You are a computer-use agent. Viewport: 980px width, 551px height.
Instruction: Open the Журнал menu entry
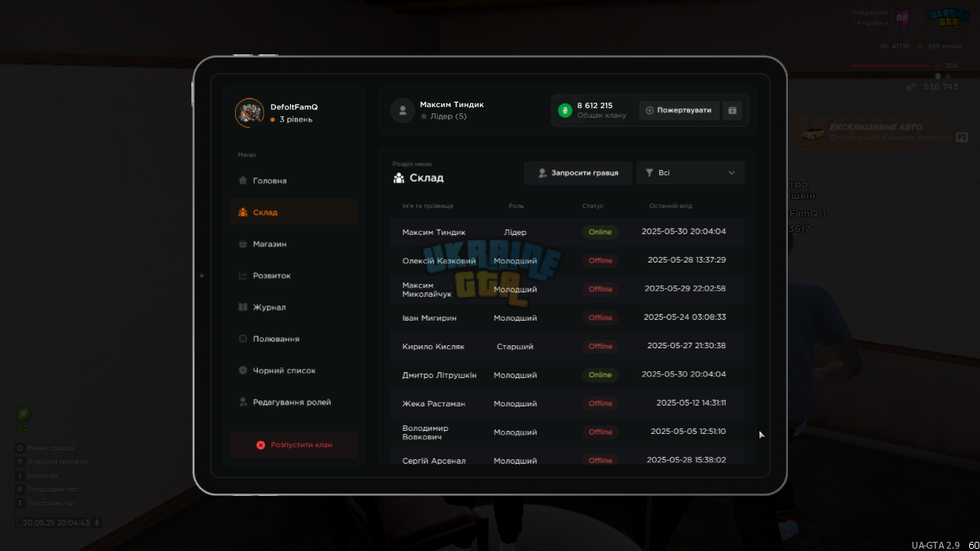(x=294, y=307)
